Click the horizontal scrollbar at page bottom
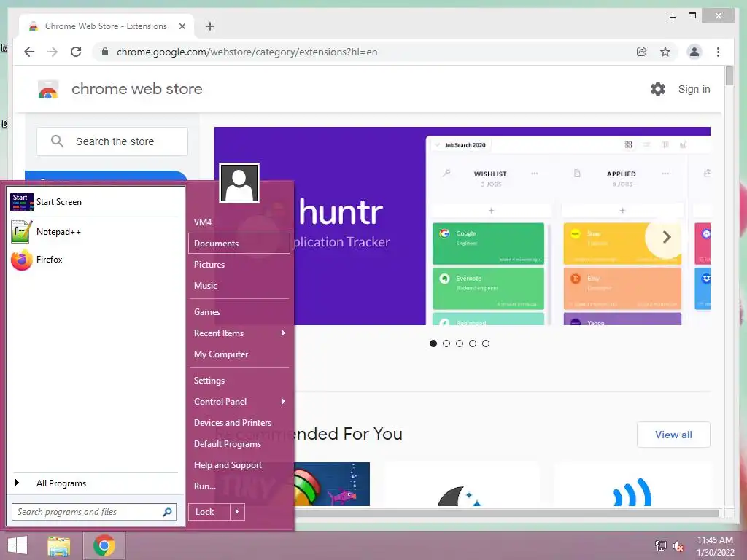747x560 pixels. coord(505,513)
